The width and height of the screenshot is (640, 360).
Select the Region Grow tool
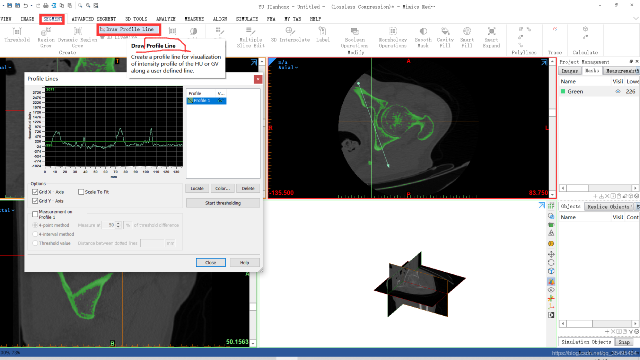coord(46,37)
